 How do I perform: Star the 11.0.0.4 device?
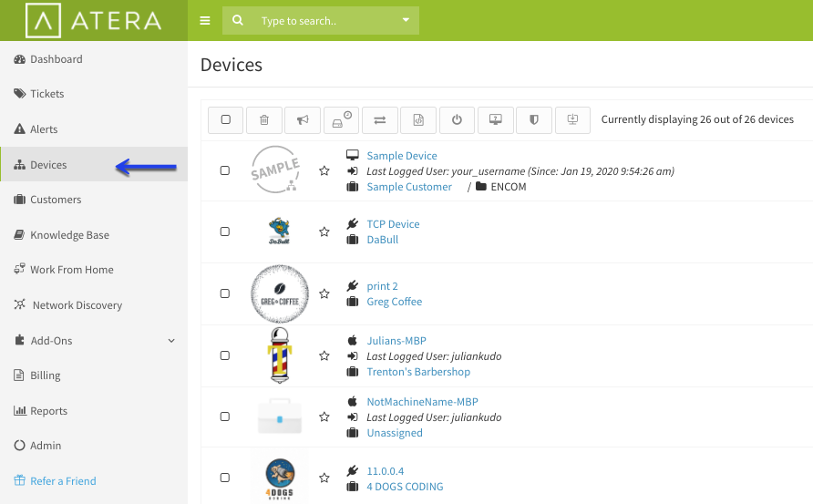point(324,478)
